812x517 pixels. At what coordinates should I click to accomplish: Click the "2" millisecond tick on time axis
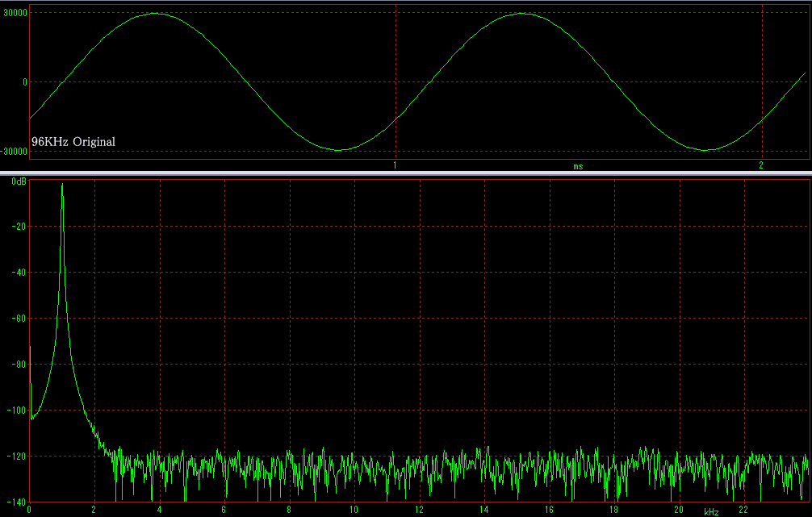tap(760, 165)
